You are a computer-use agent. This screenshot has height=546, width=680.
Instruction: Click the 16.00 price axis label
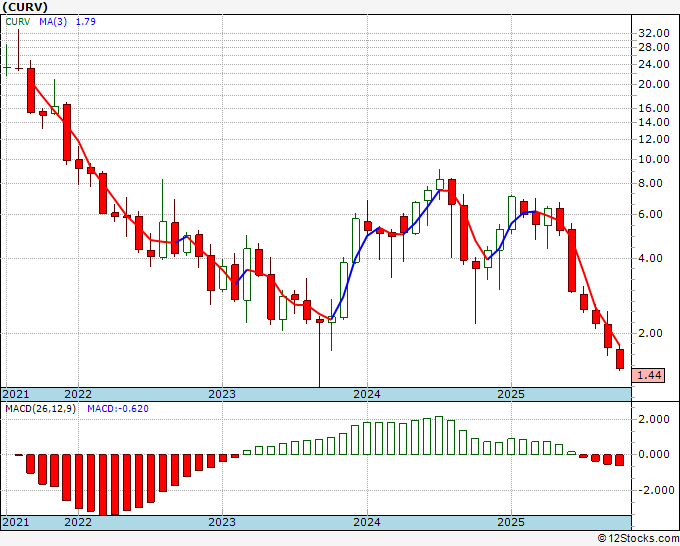point(654,108)
